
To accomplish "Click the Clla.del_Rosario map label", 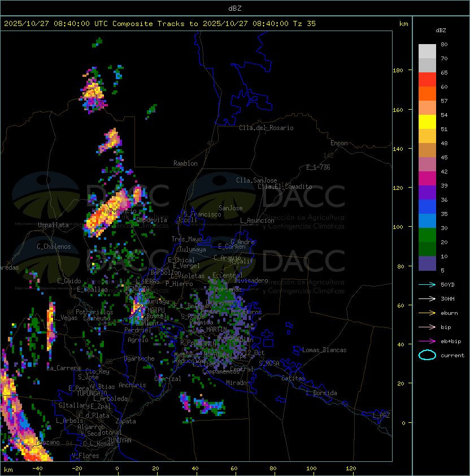I will (266, 128).
